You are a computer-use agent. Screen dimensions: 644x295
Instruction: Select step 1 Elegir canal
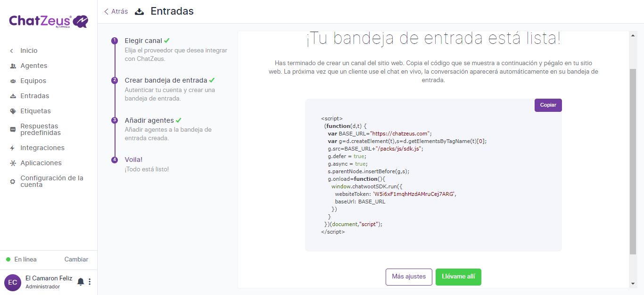[x=143, y=41]
